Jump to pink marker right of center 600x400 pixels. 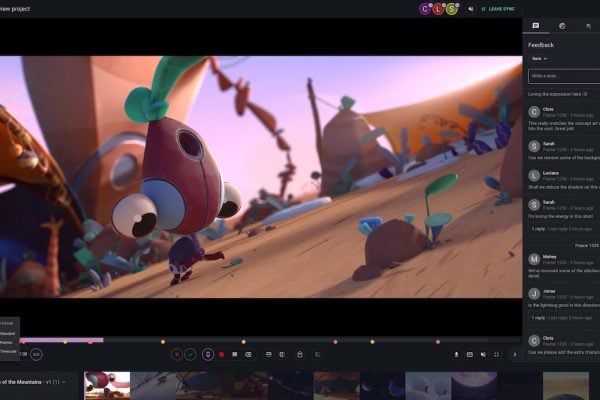click(x=336, y=341)
